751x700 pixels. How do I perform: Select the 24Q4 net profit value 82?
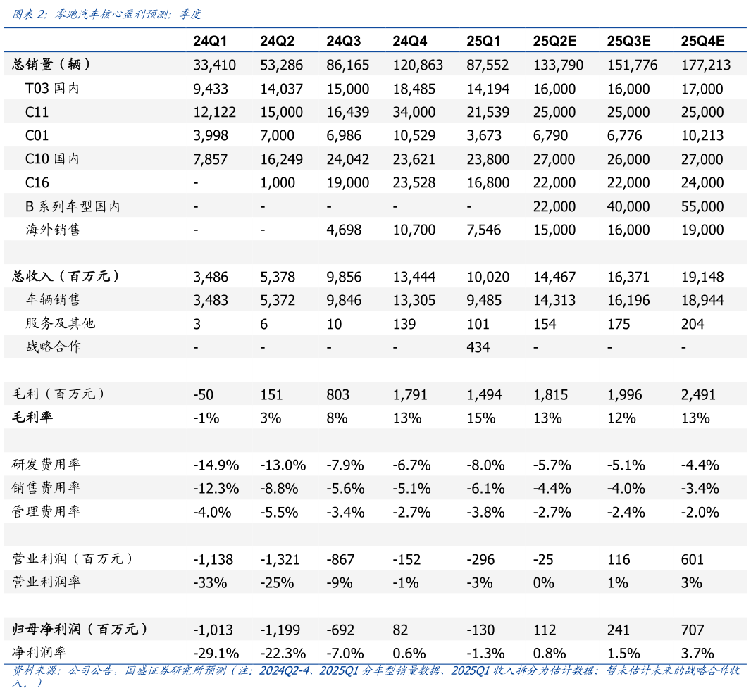401,630
